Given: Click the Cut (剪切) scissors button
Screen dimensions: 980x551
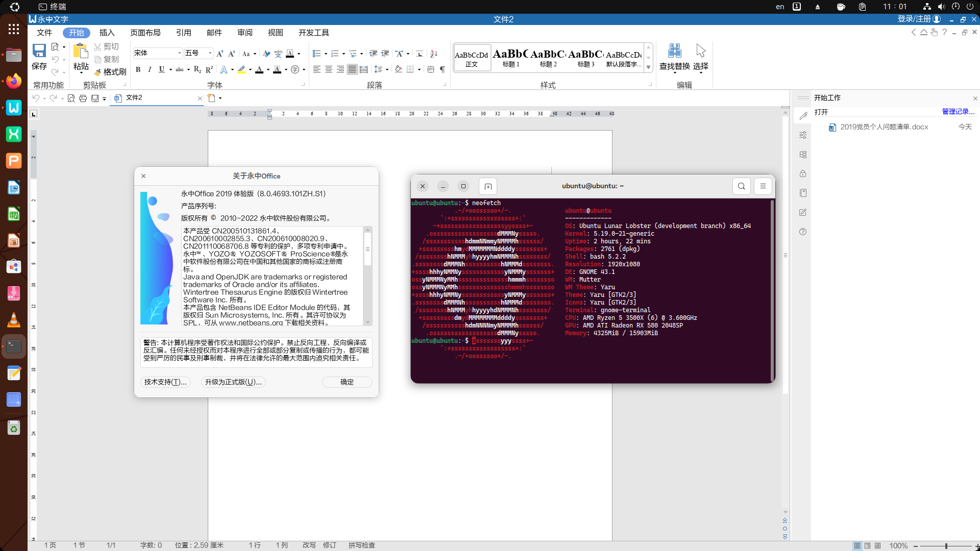Looking at the screenshot, I should point(106,46).
